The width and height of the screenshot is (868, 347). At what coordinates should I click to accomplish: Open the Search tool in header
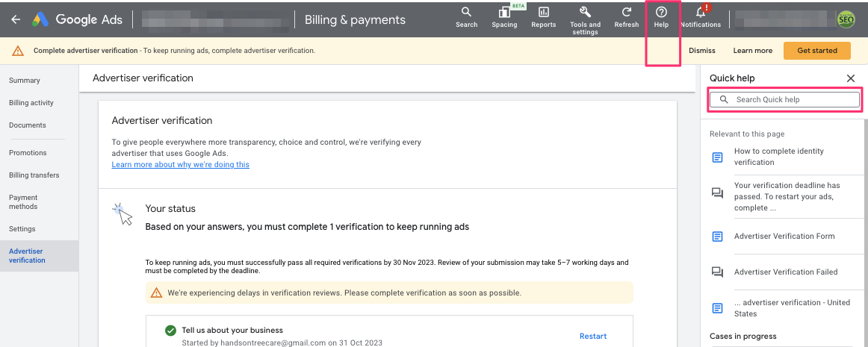pyautogui.click(x=467, y=17)
